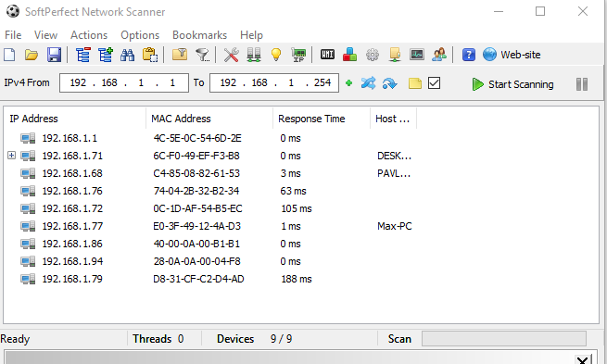The height and width of the screenshot is (364, 607).
Task: Open the WMI query icon
Action: (x=327, y=55)
